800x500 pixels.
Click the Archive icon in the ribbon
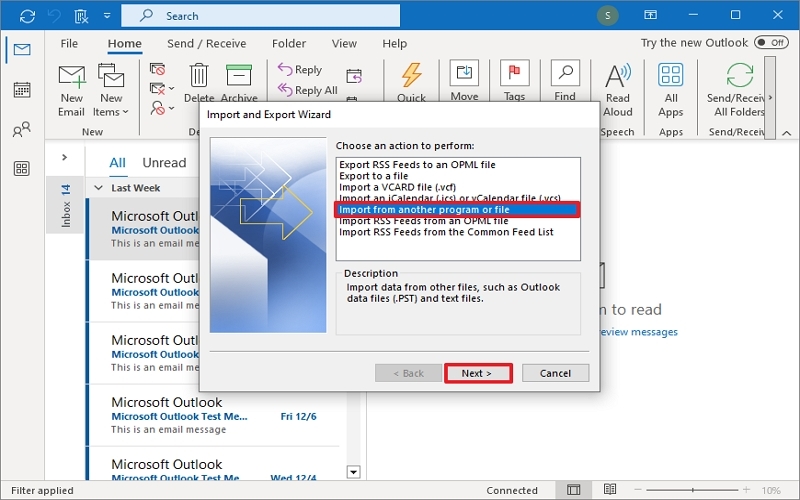(x=239, y=75)
